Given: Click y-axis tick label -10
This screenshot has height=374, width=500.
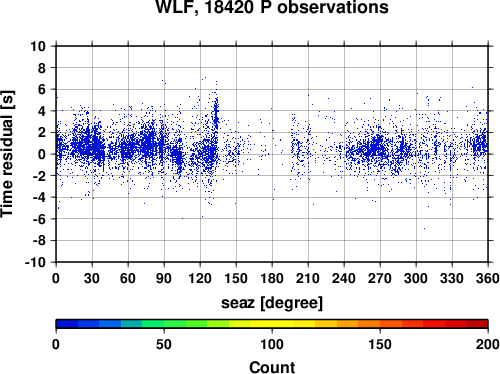Looking at the screenshot, I should [35, 262].
